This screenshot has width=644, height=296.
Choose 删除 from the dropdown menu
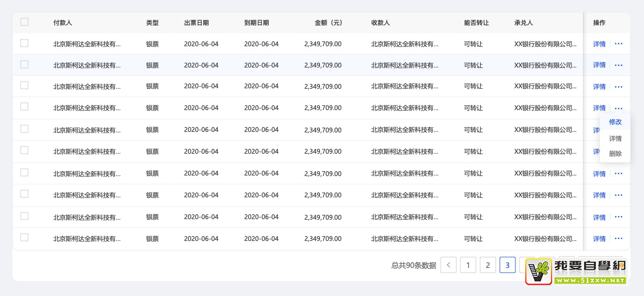(x=615, y=154)
